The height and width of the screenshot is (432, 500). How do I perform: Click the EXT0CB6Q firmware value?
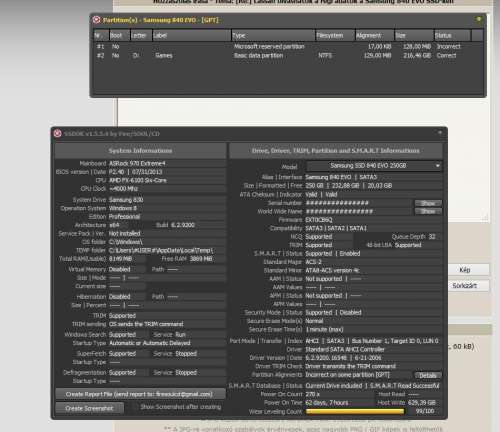pos(319,220)
